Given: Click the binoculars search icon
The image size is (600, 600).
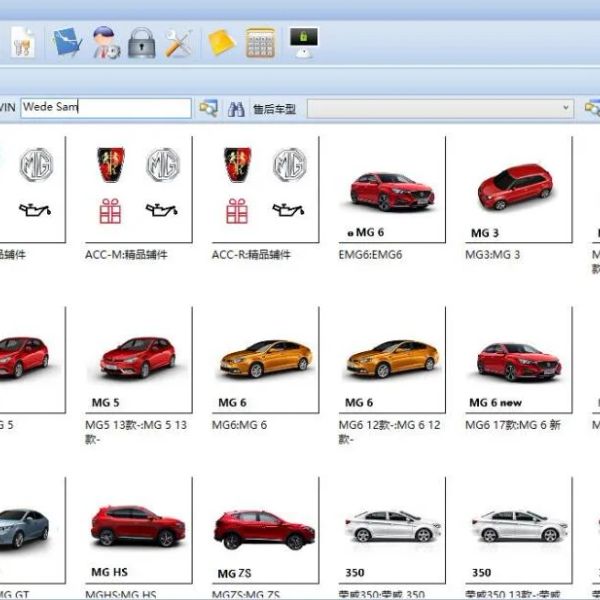Looking at the screenshot, I should (x=236, y=109).
